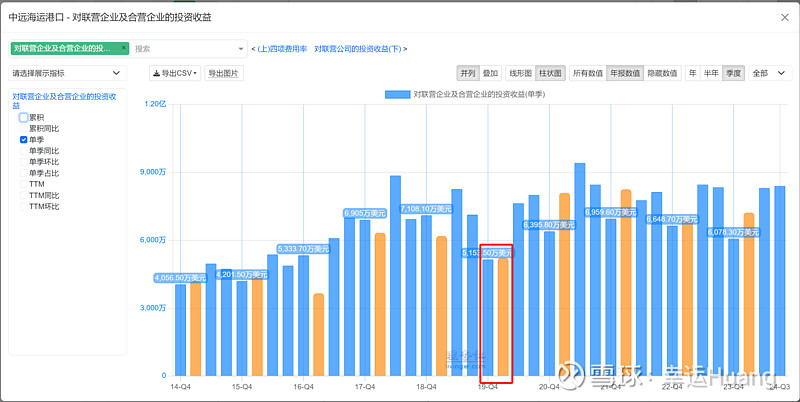Go to next indicator 对联营公司的投资收益(下)
The height and width of the screenshot is (402, 800).
358,49
